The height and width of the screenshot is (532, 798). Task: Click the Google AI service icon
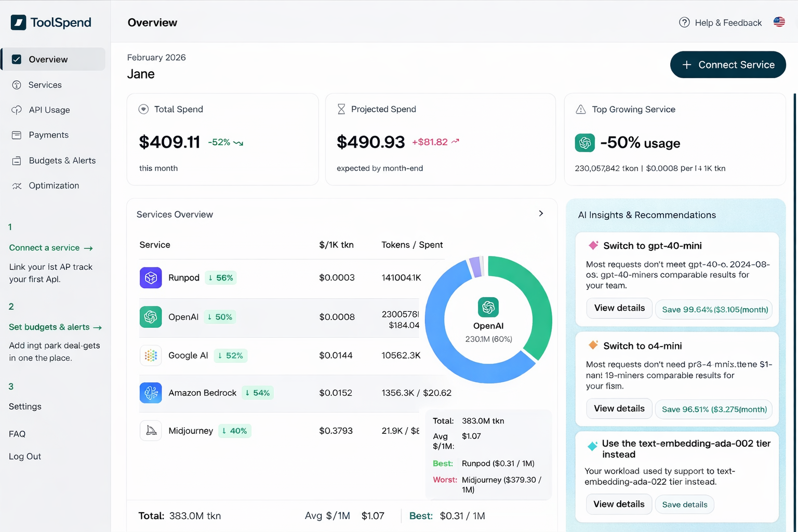pyautogui.click(x=151, y=355)
